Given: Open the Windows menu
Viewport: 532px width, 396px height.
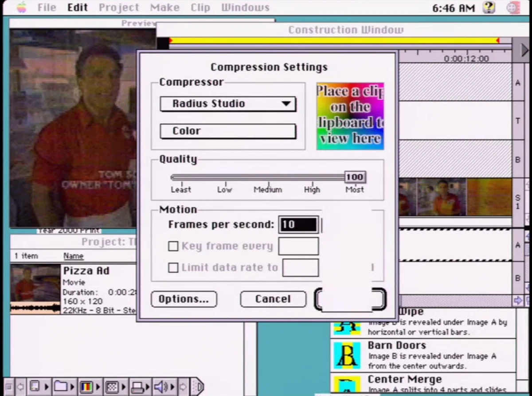Looking at the screenshot, I should (x=245, y=8).
